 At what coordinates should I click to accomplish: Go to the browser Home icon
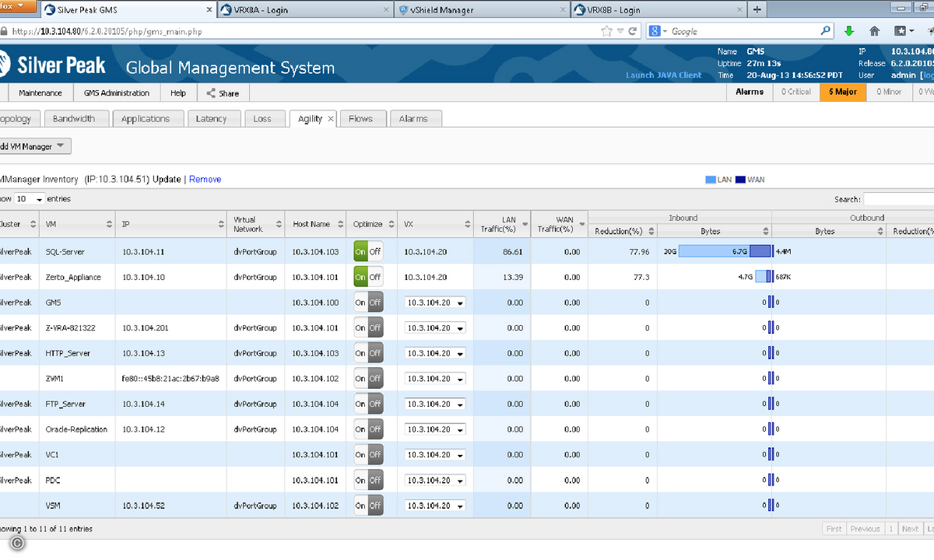point(875,31)
